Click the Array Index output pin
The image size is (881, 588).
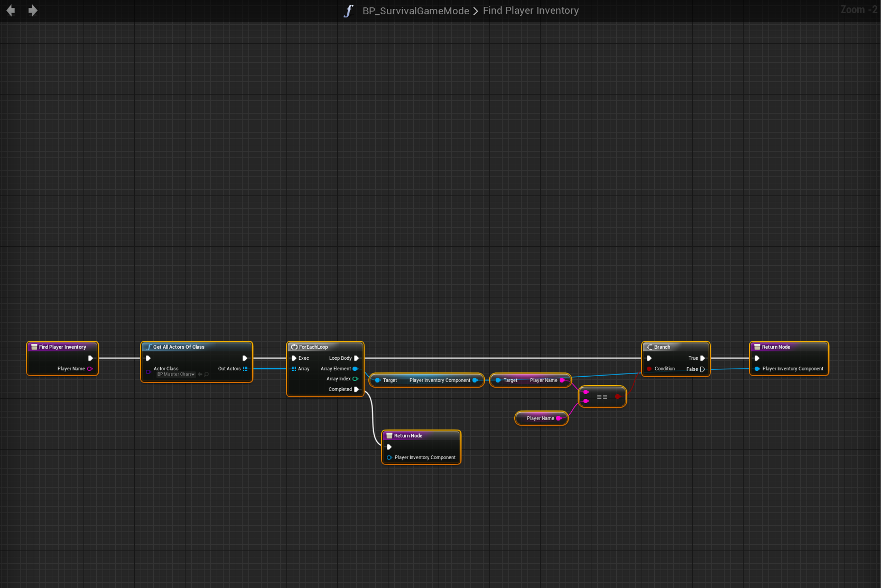[x=355, y=379]
